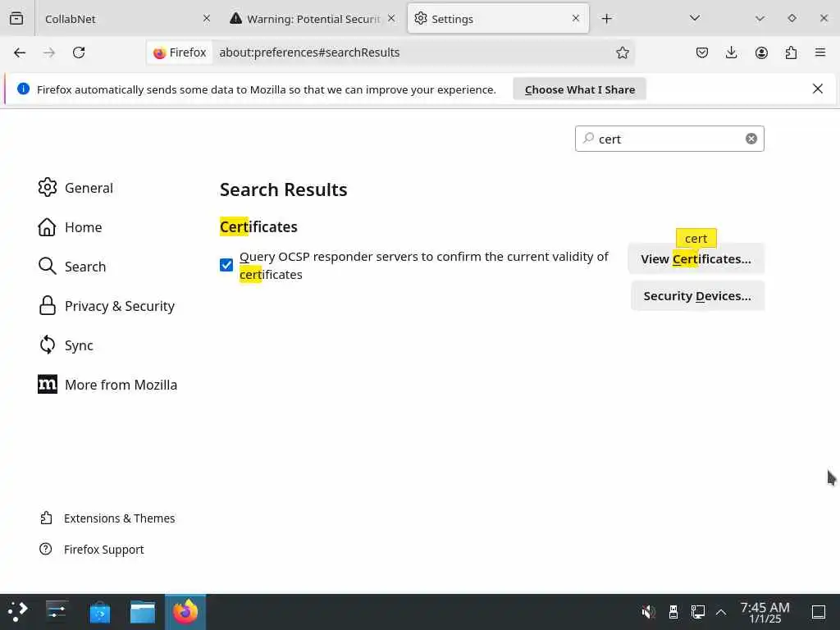Open the Firefox account icon
Screen dimensions: 840x630
[x=761, y=52]
